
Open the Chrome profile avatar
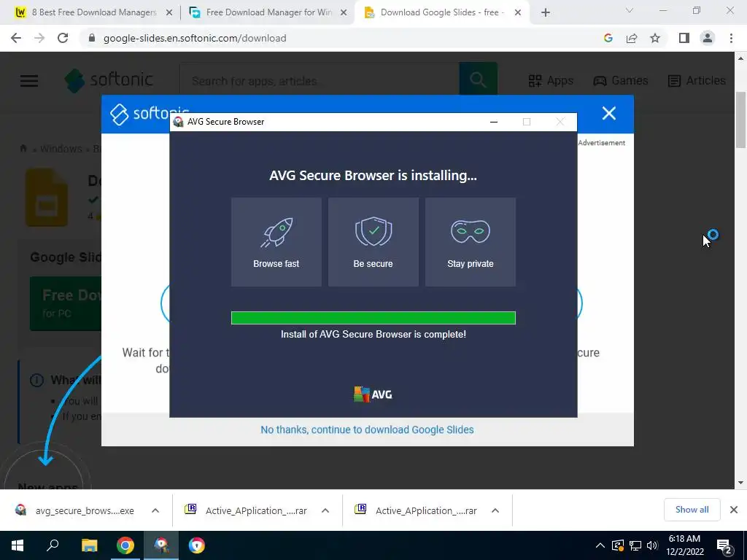pos(708,38)
